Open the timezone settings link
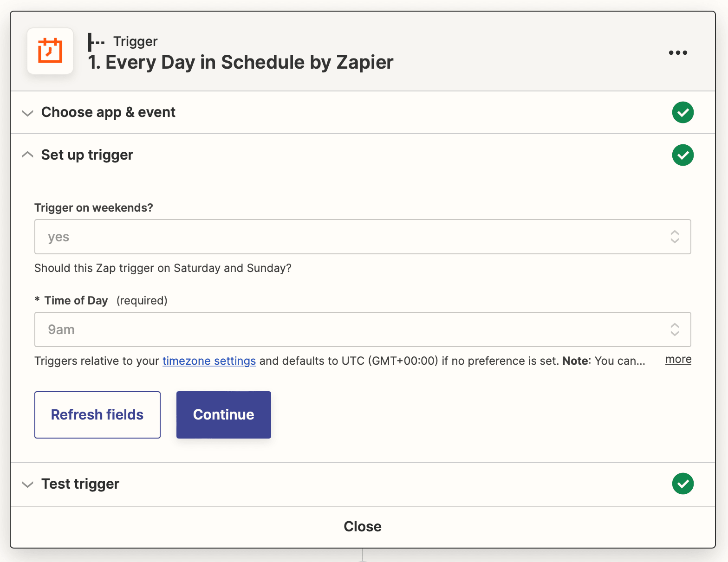 [209, 361]
